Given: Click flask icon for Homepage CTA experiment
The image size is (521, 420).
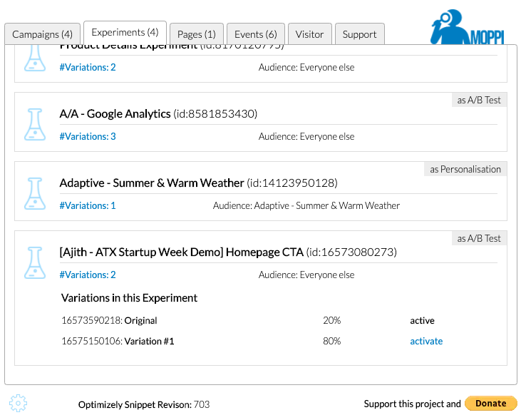Looking at the screenshot, I should click(x=35, y=262).
